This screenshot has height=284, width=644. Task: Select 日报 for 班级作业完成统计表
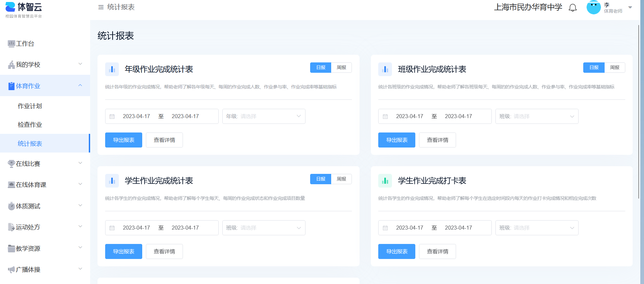(x=594, y=67)
